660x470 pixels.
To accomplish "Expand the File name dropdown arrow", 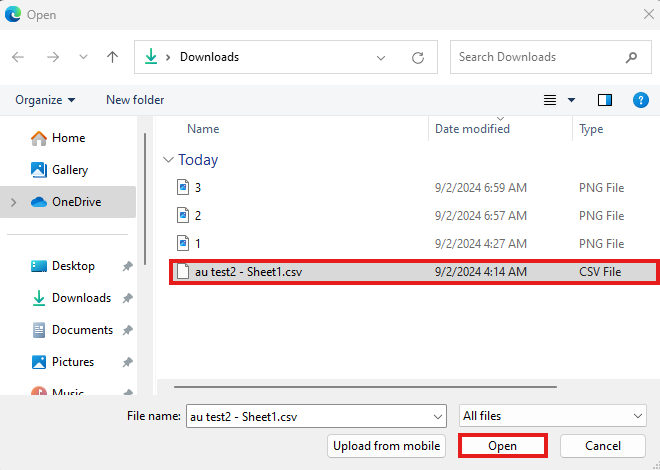I will click(x=438, y=417).
